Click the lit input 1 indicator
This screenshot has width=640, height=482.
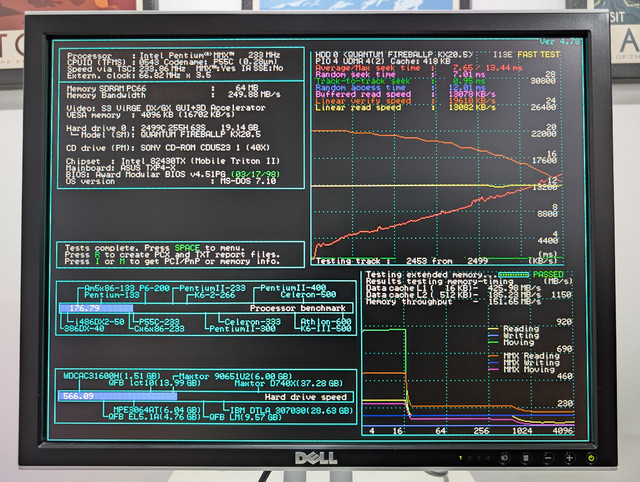[x=461, y=458]
